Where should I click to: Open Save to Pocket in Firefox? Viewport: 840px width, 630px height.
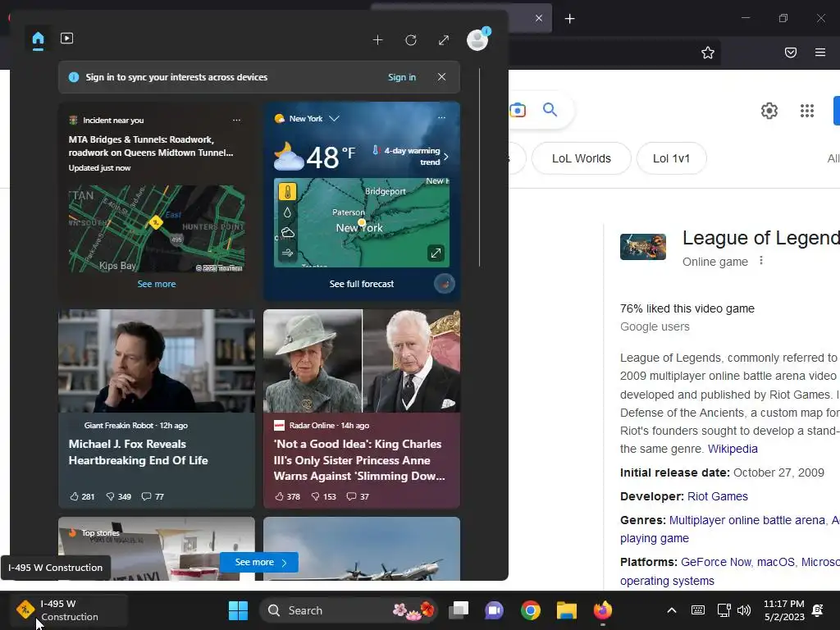coord(791,52)
